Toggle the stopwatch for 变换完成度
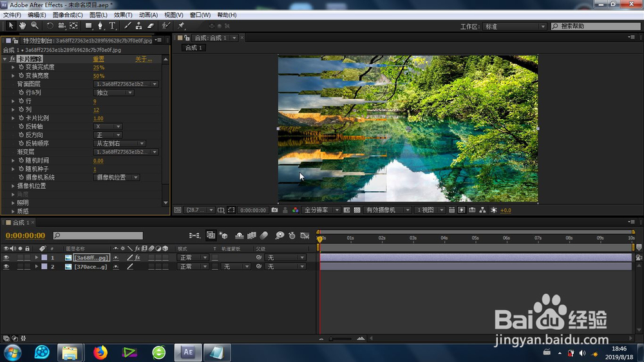 coord(21,67)
